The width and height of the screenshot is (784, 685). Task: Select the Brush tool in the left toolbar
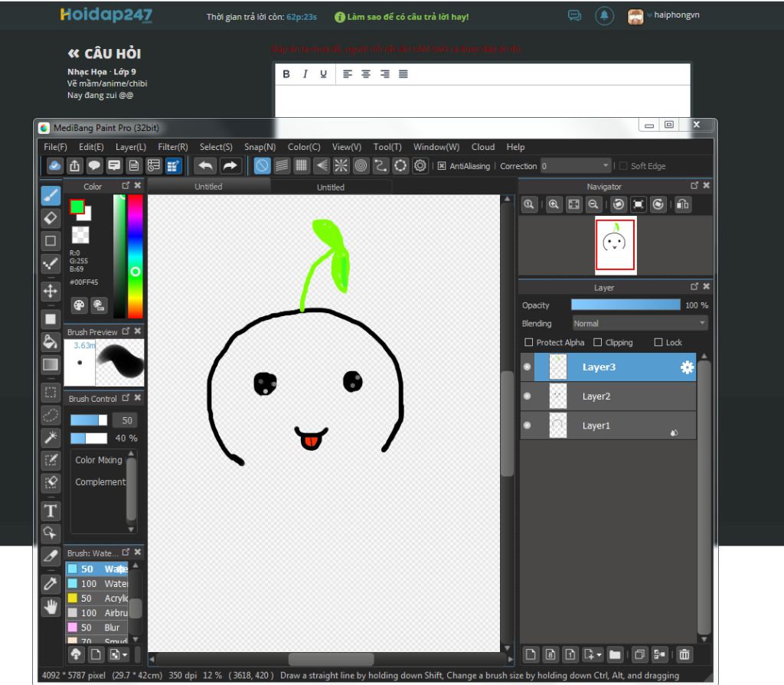51,195
